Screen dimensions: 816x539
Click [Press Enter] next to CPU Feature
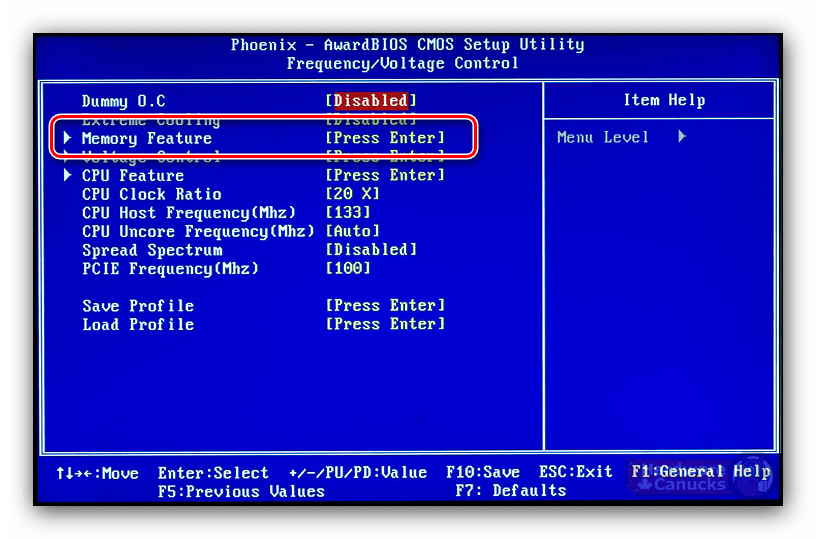[x=385, y=175]
